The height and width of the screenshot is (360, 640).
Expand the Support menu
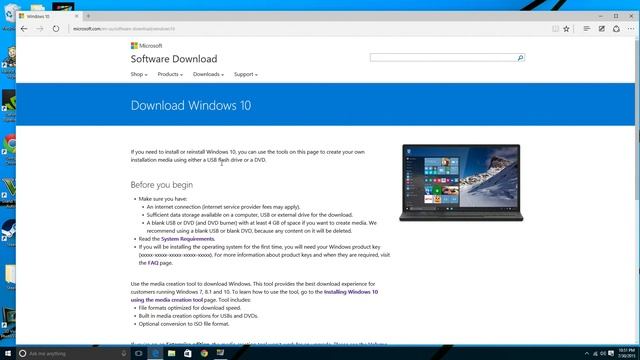pos(246,74)
